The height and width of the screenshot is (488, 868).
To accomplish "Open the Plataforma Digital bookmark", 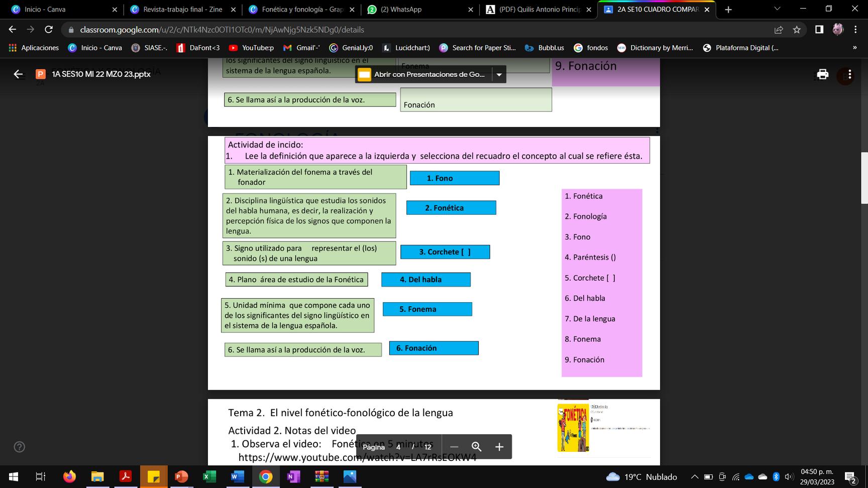I will tap(741, 48).
